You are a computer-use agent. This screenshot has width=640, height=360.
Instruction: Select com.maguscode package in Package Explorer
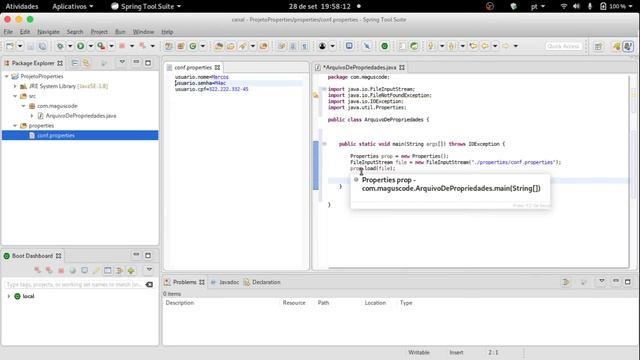(x=57, y=106)
